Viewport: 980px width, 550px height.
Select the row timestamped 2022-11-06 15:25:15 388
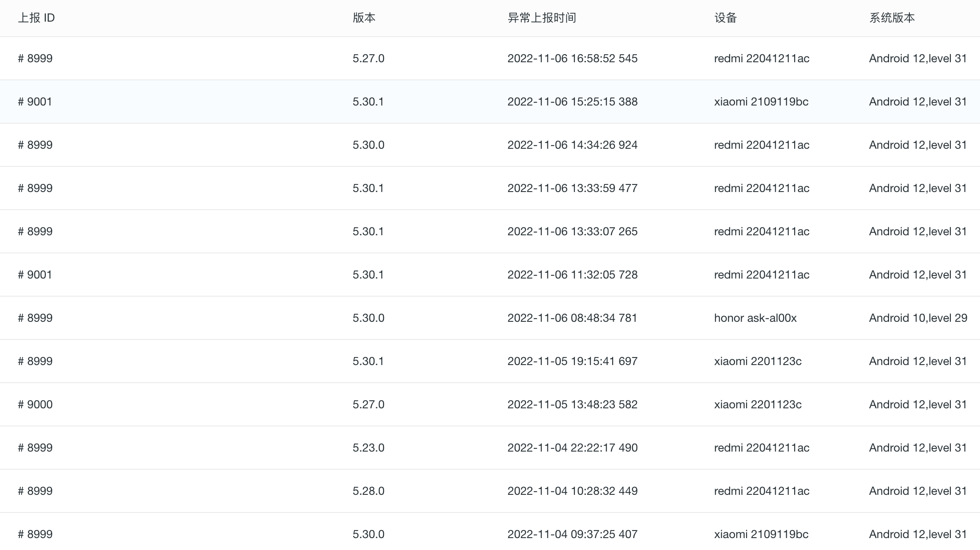click(x=572, y=102)
